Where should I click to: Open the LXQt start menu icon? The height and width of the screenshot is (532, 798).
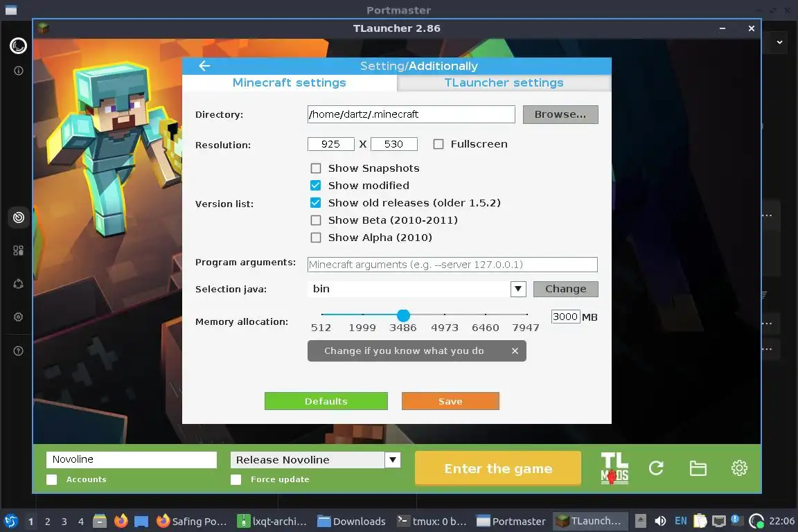(x=10, y=521)
